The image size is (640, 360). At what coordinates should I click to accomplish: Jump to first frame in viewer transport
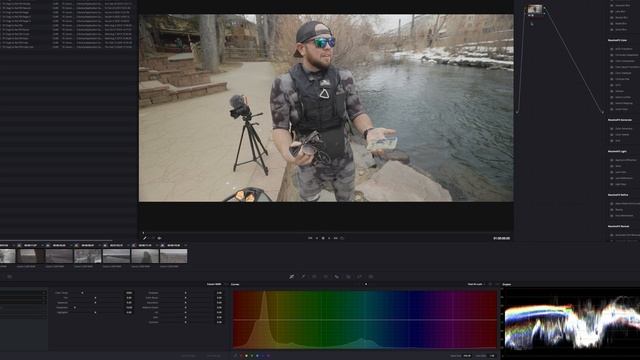point(310,238)
